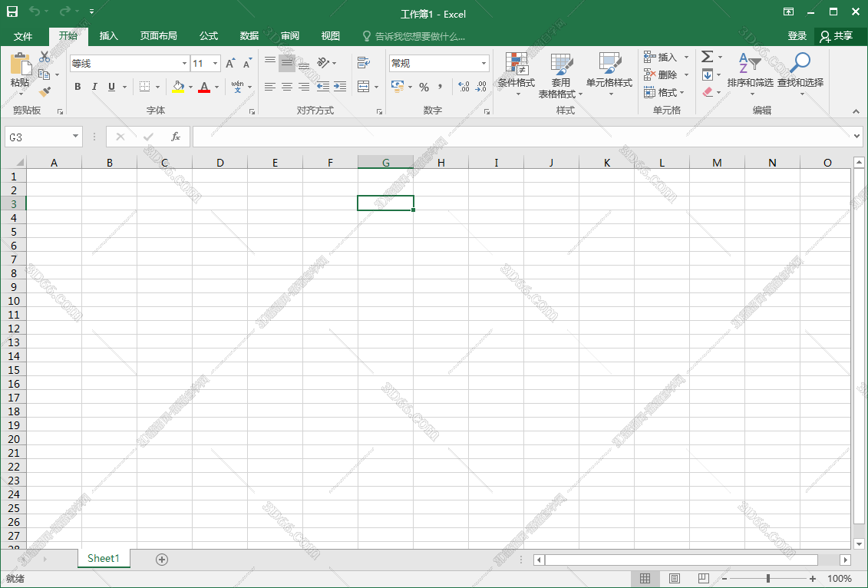
Task: Open the font name 等线 dropdown
Action: (184, 64)
